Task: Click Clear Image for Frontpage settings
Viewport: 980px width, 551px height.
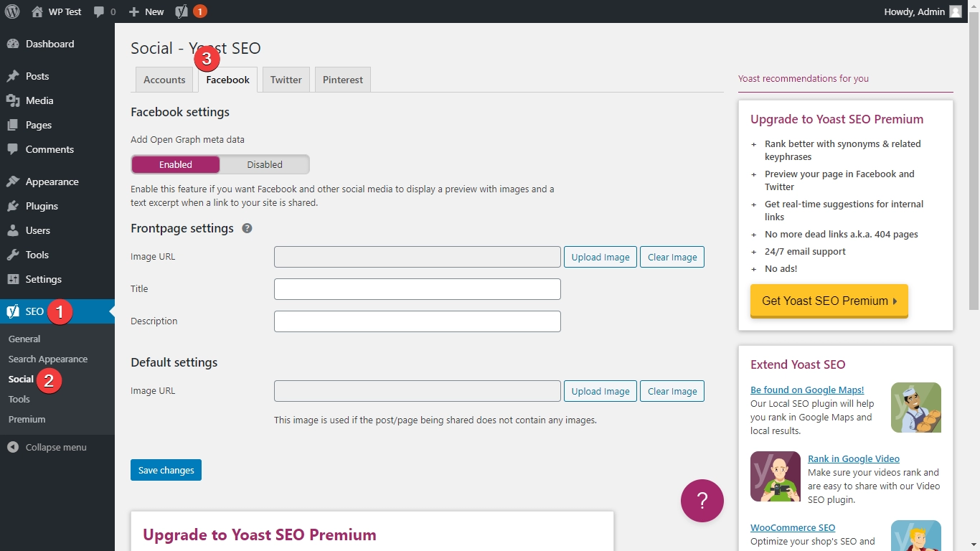Action: click(x=672, y=257)
